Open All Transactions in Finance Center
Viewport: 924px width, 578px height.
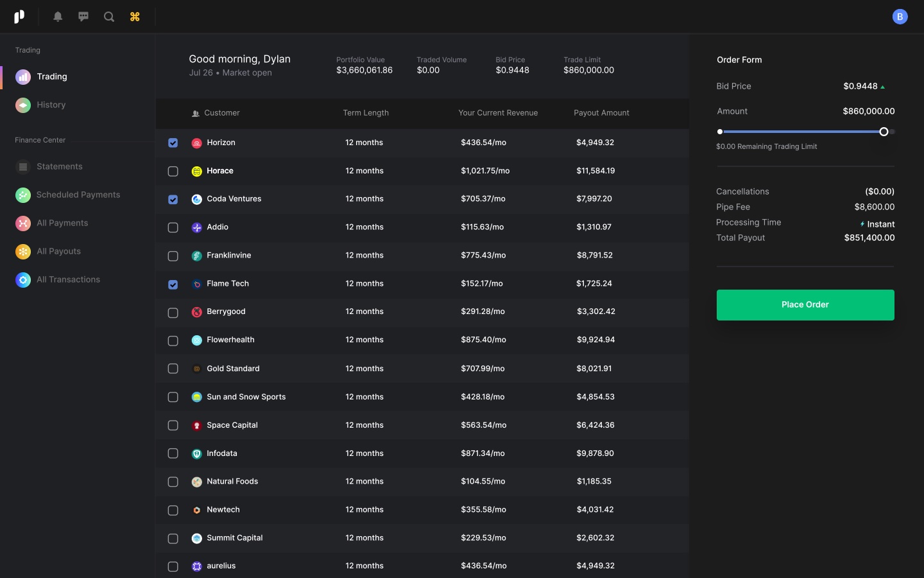click(68, 279)
